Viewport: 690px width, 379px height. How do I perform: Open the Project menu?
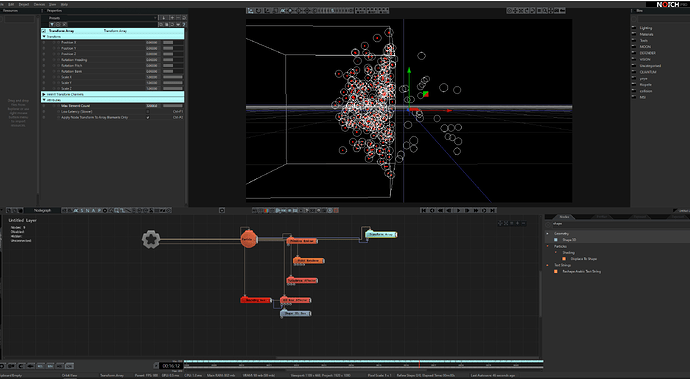[x=24, y=4]
